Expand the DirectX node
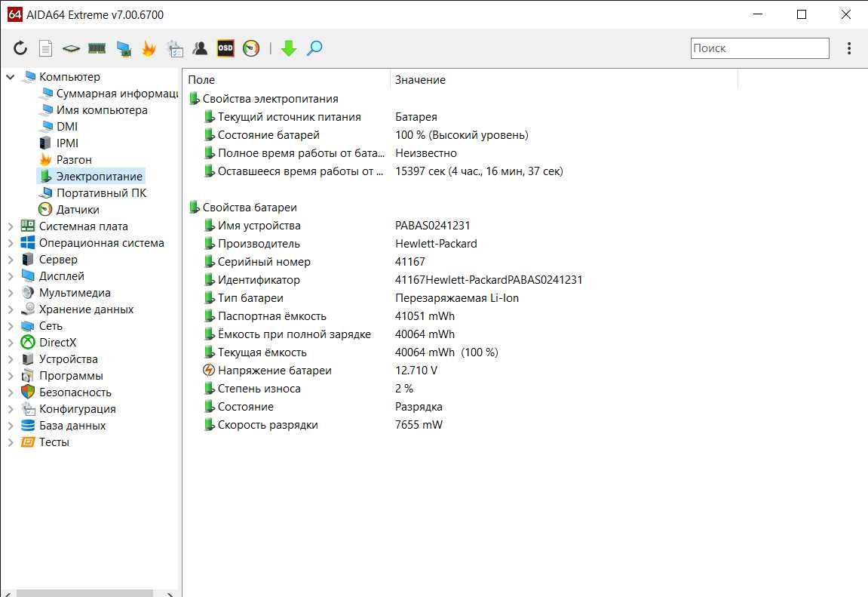This screenshot has height=597, width=868. 11,343
